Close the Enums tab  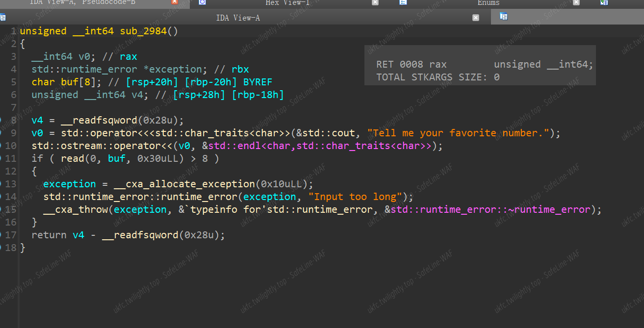tap(576, 2)
